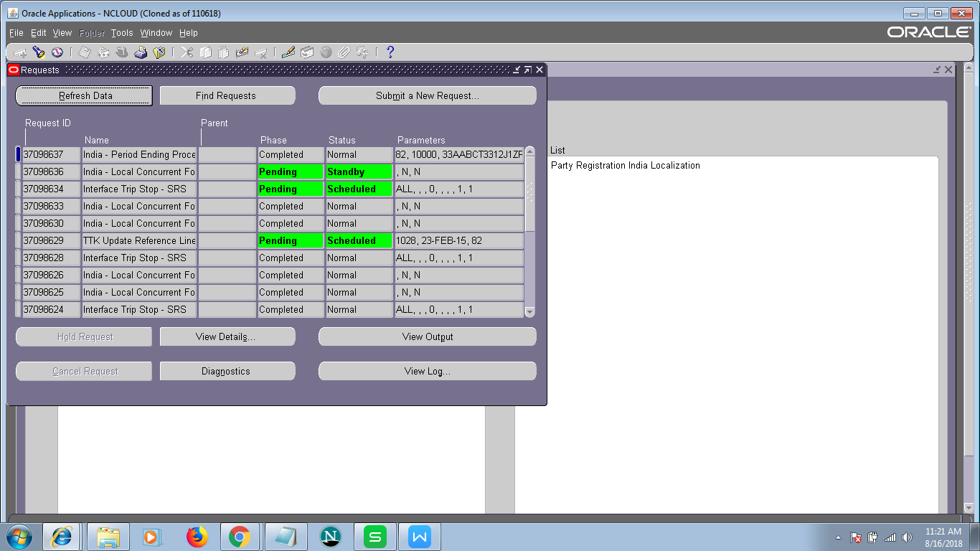Click the New record toolbar icon
Screen dimensions: 980x551
[20, 52]
